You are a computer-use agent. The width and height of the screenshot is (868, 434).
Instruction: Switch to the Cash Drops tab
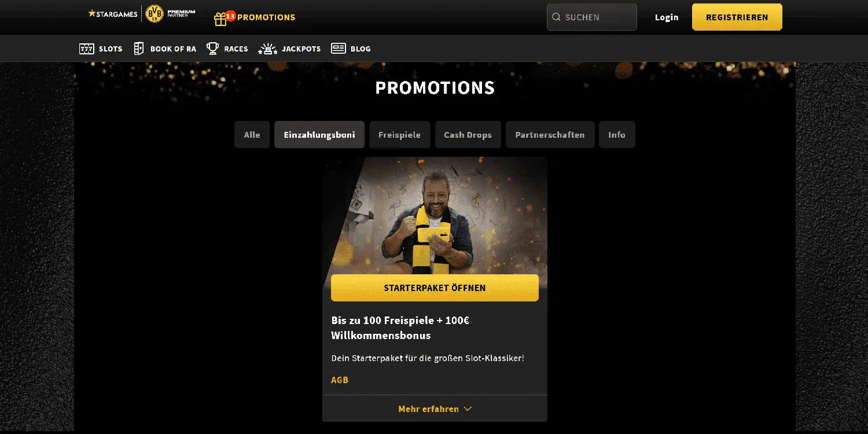468,135
